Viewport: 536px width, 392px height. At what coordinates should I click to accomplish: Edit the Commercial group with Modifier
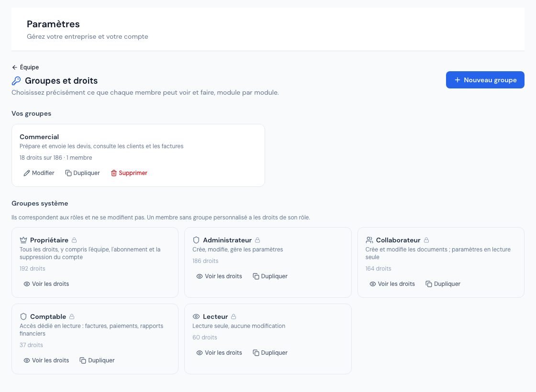39,173
